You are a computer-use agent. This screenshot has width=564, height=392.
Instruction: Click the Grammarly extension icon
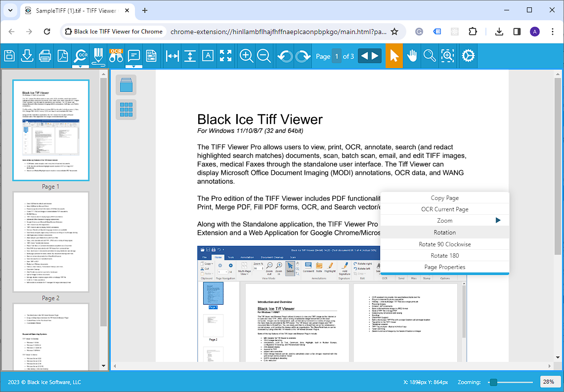click(x=419, y=32)
